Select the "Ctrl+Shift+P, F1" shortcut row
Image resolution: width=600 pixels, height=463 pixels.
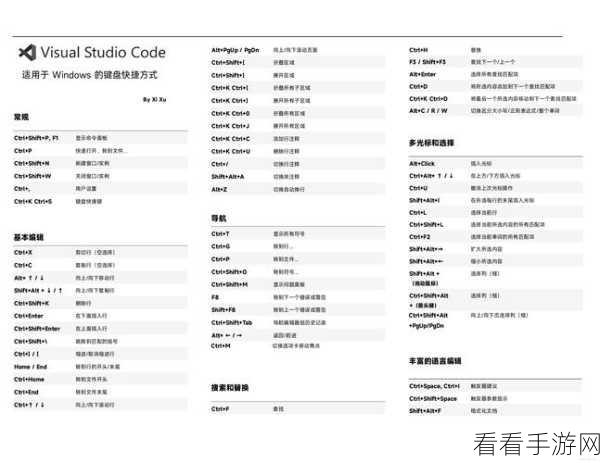click(100, 138)
